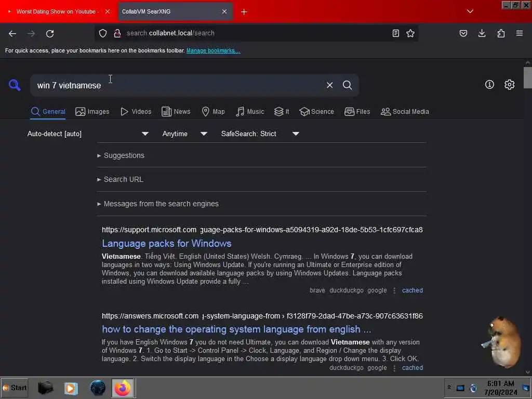Focus the browser address bar
532x399 pixels.
click(x=256, y=33)
